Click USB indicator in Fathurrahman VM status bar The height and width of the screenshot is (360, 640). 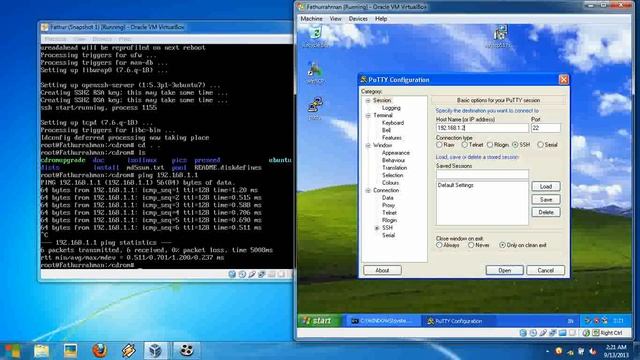coord(542,333)
